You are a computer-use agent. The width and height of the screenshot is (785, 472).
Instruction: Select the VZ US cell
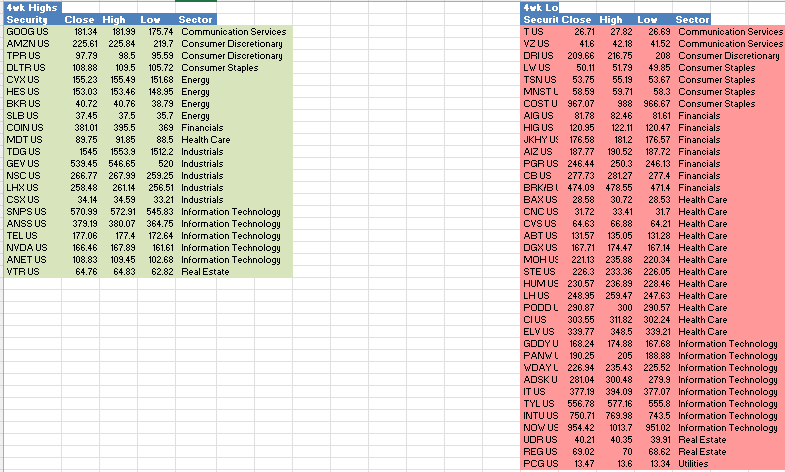pos(540,44)
